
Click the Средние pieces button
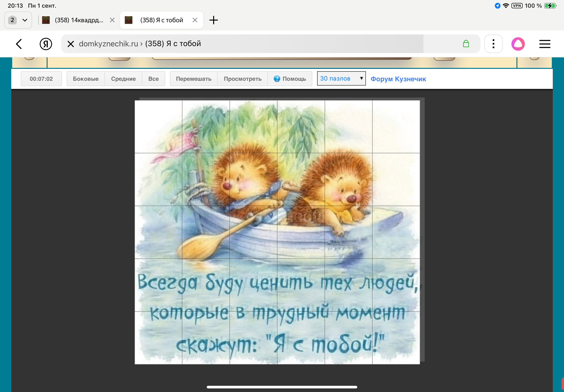tap(123, 79)
